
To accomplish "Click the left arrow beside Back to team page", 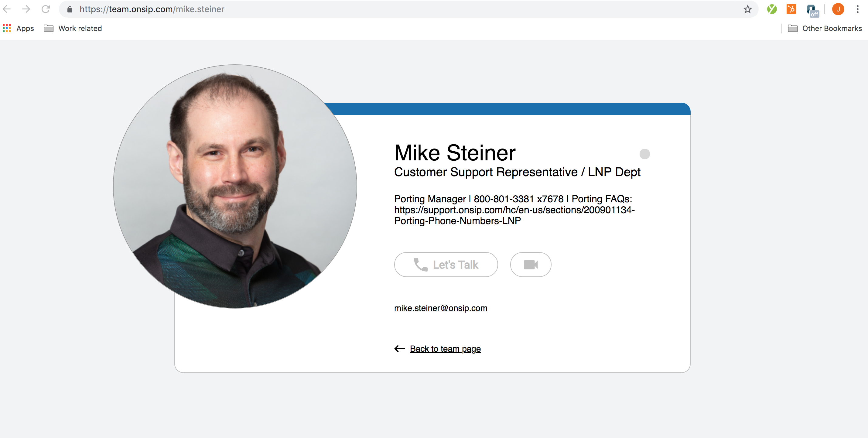I will tap(400, 349).
